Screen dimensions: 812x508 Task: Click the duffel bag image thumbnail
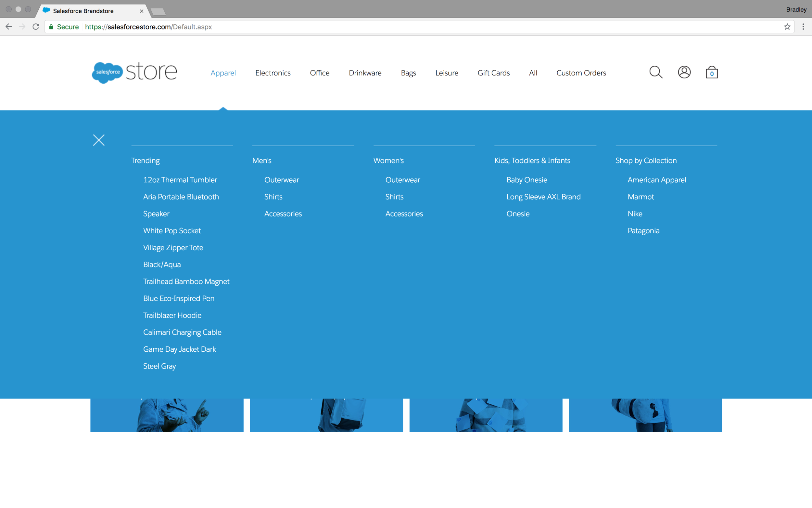tap(645, 415)
